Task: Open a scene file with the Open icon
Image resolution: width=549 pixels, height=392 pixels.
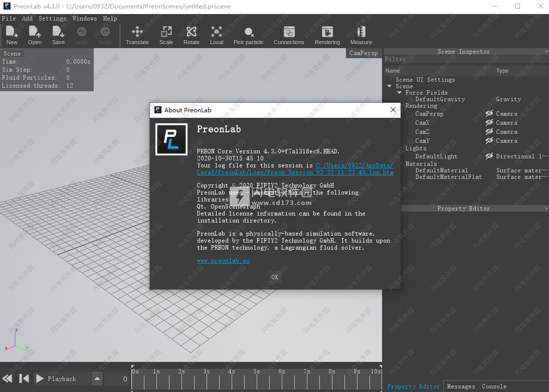Action: (35, 36)
